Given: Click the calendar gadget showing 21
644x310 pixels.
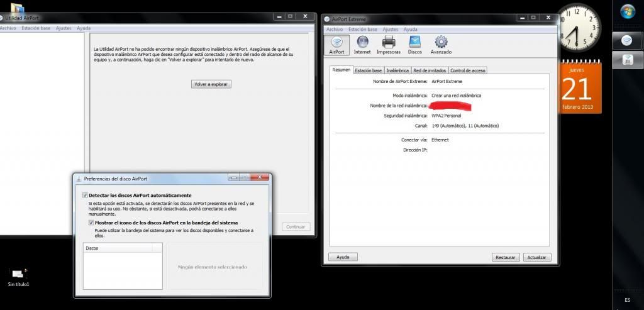Looking at the screenshot, I should pos(580,86).
